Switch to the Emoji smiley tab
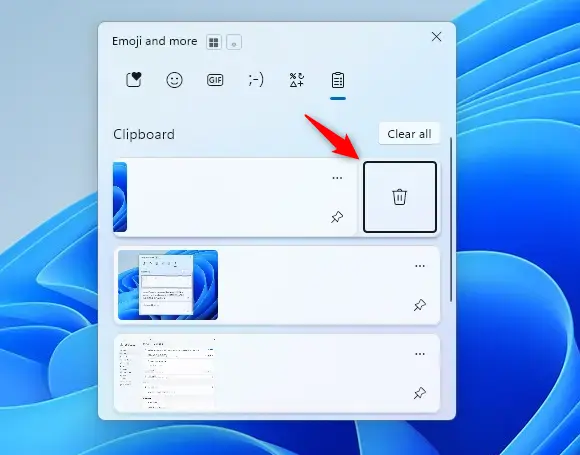Screen dimensions: 580x455 (174, 80)
